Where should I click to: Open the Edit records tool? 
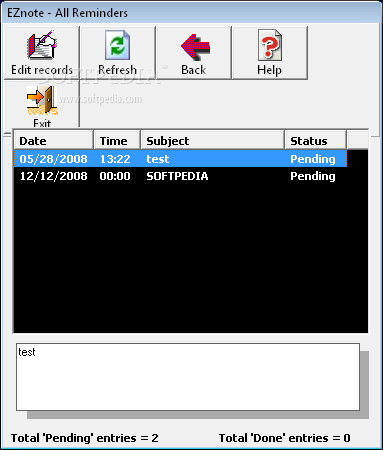click(42, 53)
